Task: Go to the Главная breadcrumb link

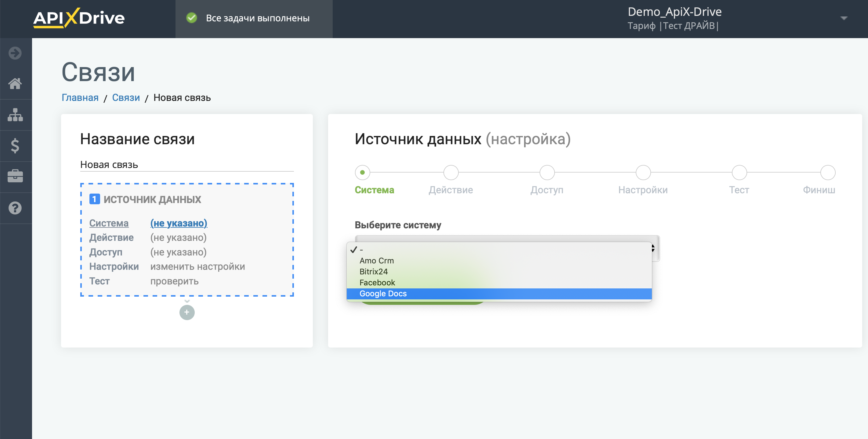Action: pyautogui.click(x=80, y=98)
